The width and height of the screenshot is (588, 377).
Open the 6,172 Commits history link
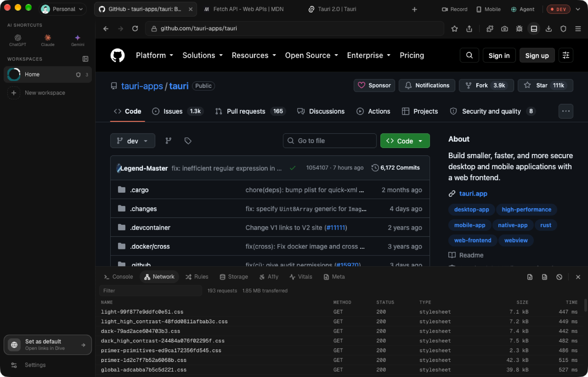(x=395, y=168)
